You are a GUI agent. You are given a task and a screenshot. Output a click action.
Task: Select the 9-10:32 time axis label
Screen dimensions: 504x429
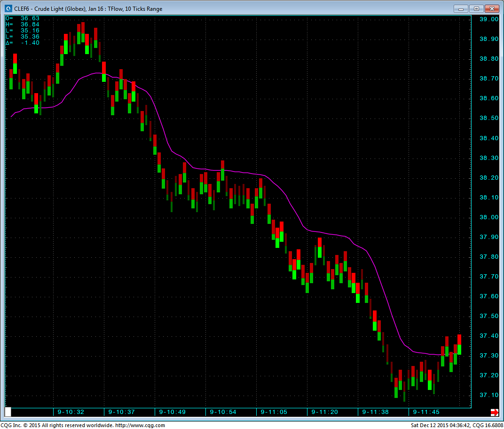click(x=71, y=412)
